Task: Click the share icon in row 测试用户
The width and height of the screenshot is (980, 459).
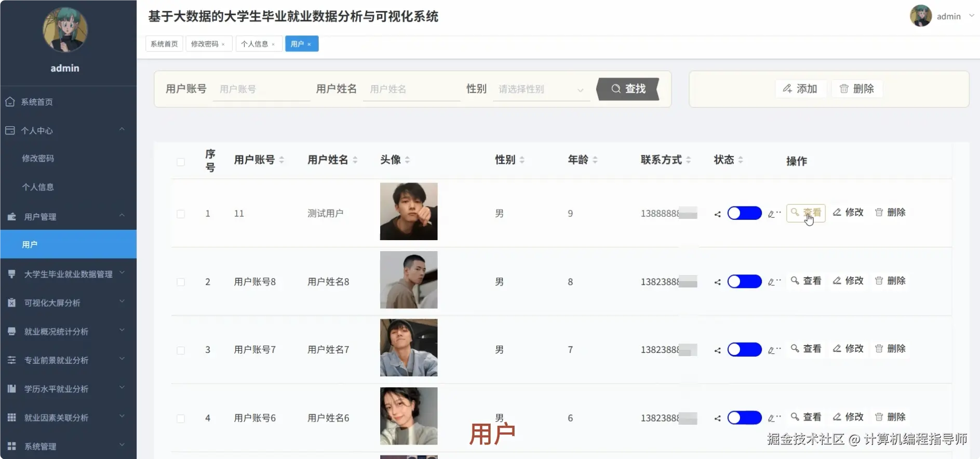Action: click(717, 214)
